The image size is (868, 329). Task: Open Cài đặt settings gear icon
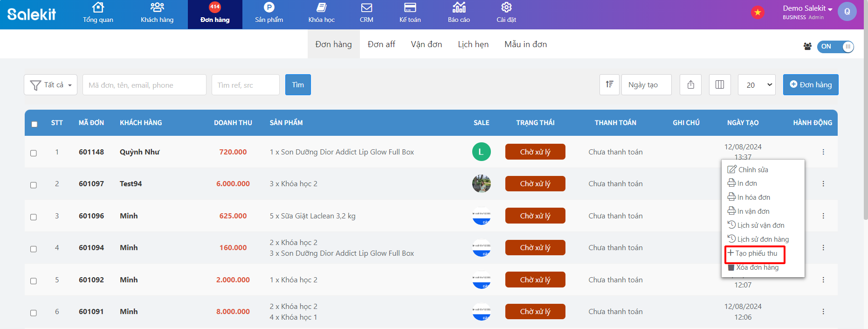coord(506,8)
